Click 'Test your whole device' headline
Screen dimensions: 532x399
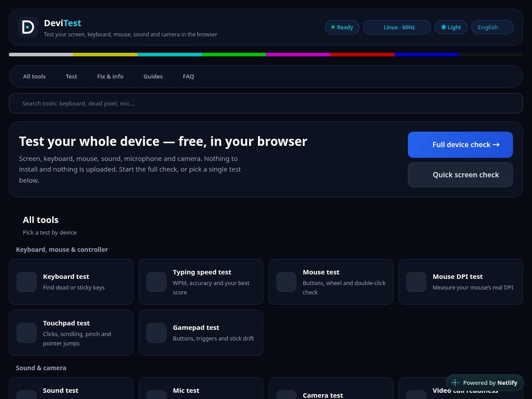[x=163, y=141]
